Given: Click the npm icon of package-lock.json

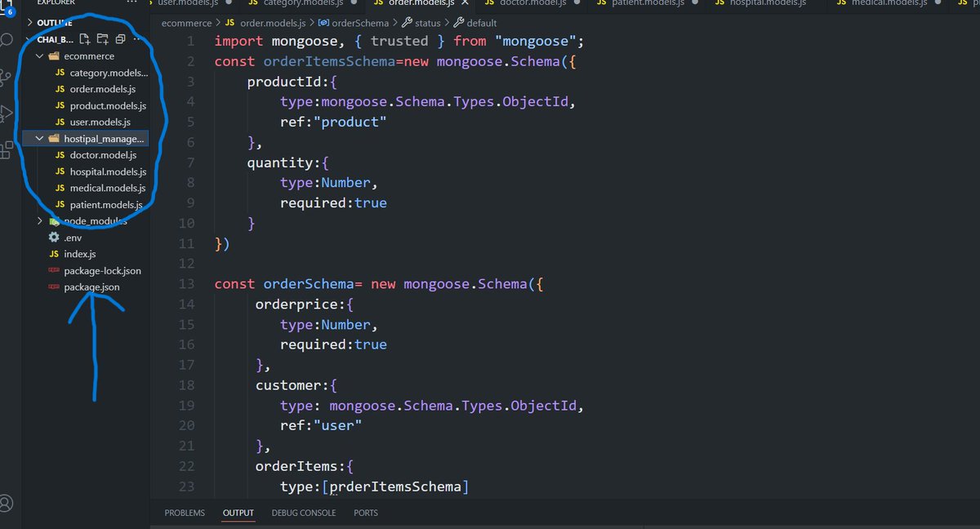Looking at the screenshot, I should point(54,270).
